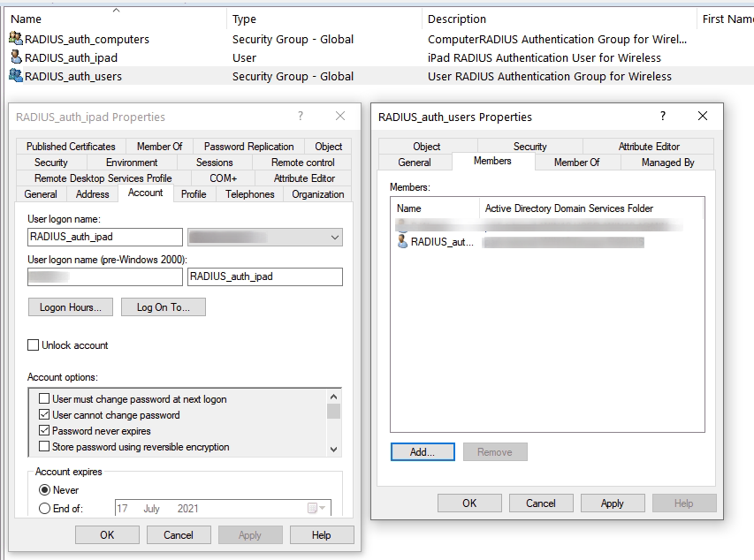Image resolution: width=754 pixels, height=560 pixels.
Task: Open the Organization tab
Action: point(318,193)
